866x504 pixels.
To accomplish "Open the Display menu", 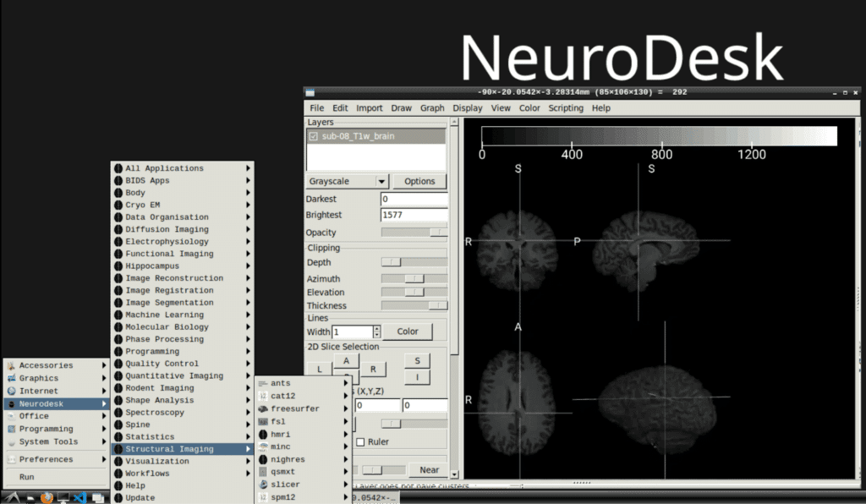I will 467,108.
